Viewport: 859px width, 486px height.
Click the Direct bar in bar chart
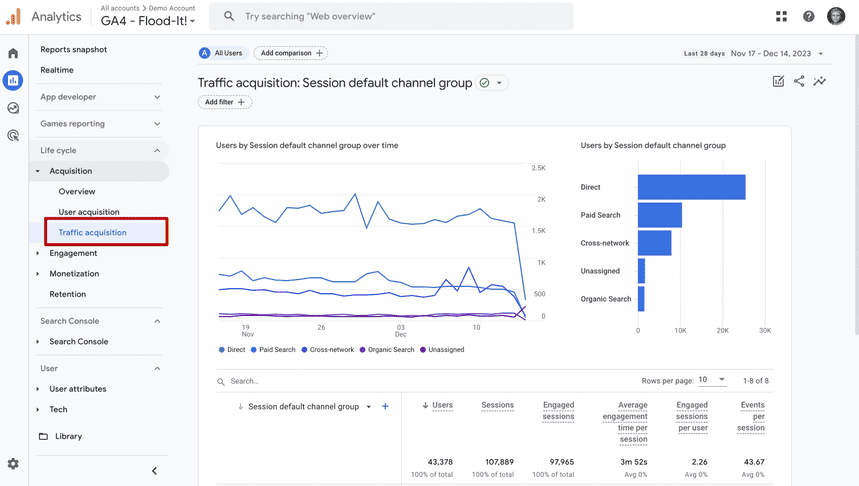coord(691,187)
